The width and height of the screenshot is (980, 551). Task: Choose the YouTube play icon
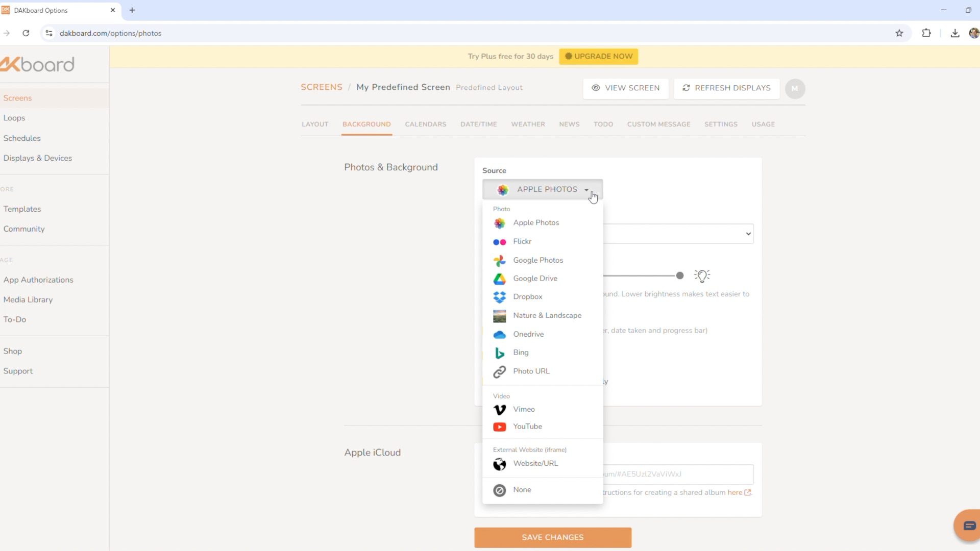point(499,427)
